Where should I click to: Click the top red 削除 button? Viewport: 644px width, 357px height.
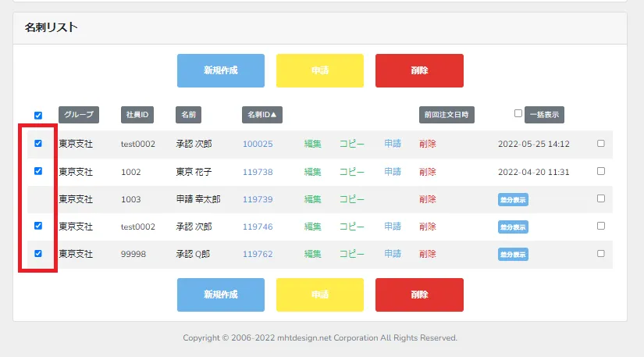419,70
